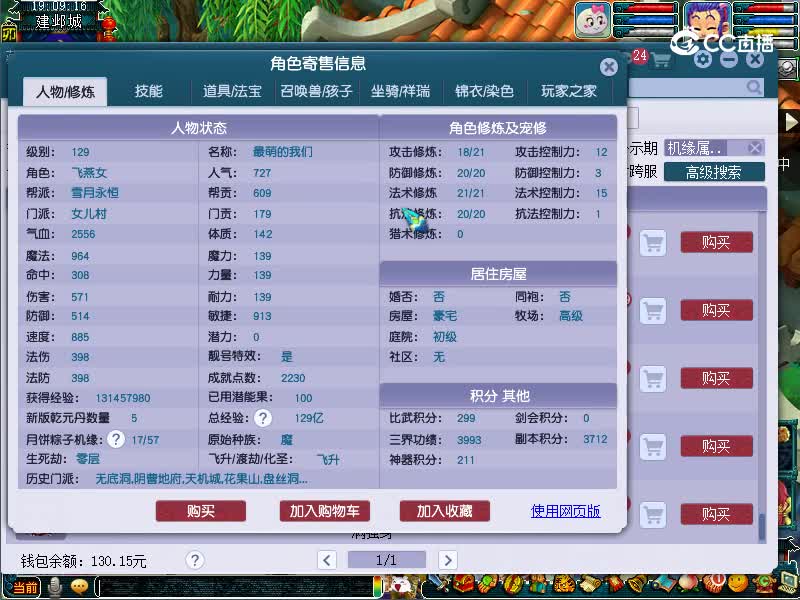
Task: Click the listing scrollbar thumb
Action: tap(762, 526)
